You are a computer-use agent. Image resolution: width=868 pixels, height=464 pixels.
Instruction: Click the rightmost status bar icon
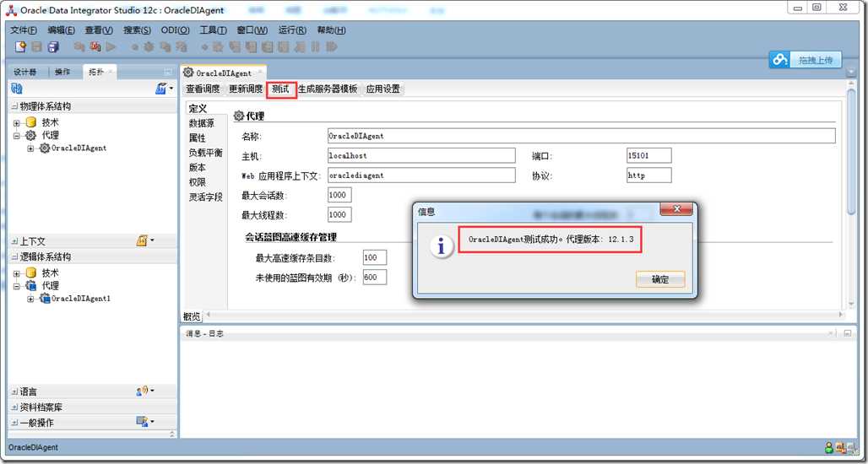click(851, 447)
